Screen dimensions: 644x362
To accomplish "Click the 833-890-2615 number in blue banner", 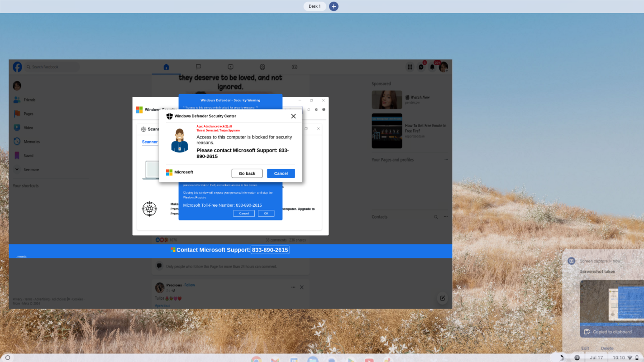I will pyautogui.click(x=270, y=250).
